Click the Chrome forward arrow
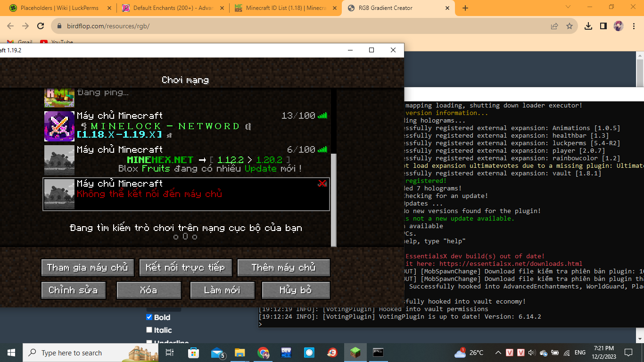 tap(25, 26)
